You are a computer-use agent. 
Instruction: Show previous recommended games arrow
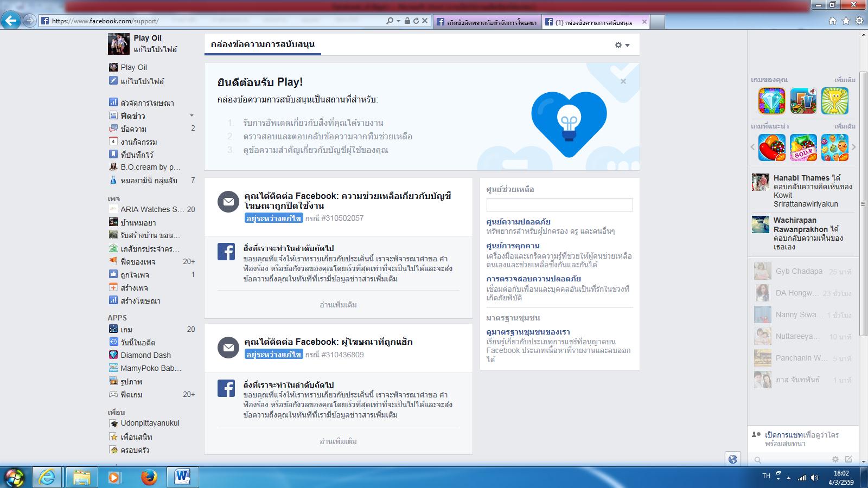752,147
